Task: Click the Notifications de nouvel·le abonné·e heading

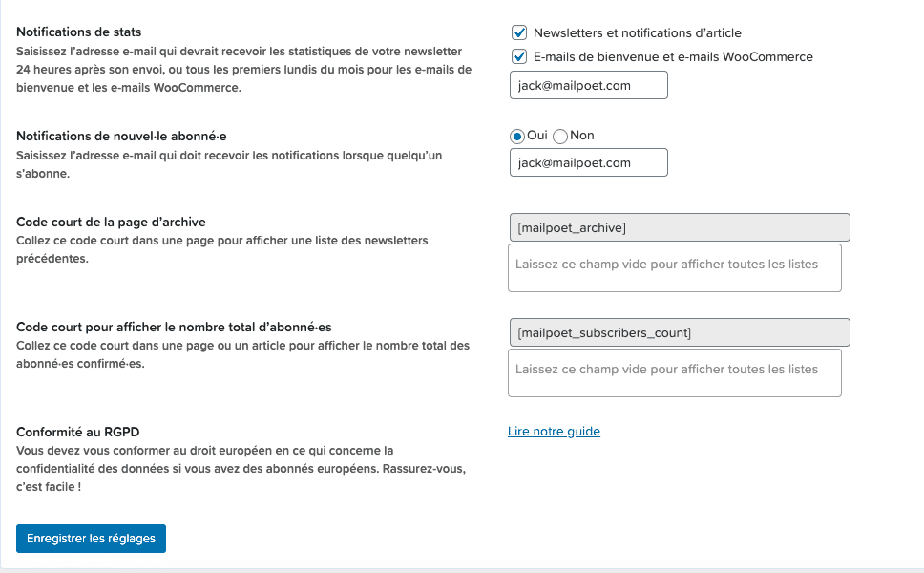Action: pyautogui.click(x=121, y=136)
